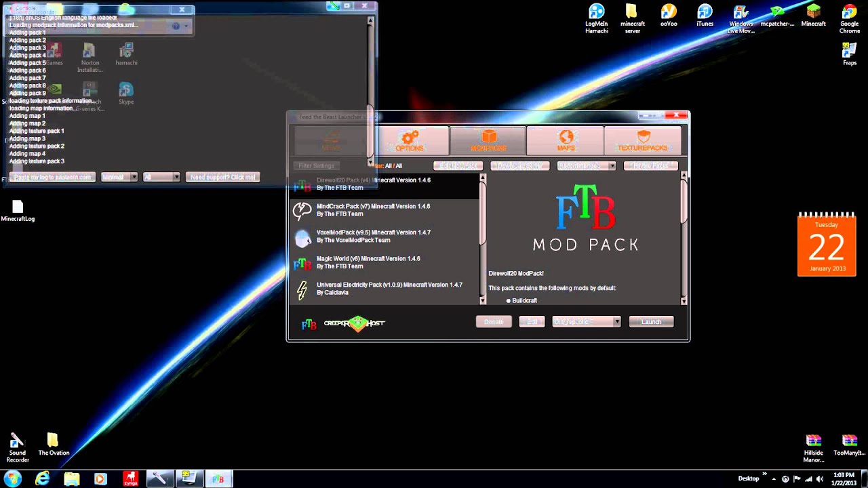Click the CreeperHost logo

354,323
